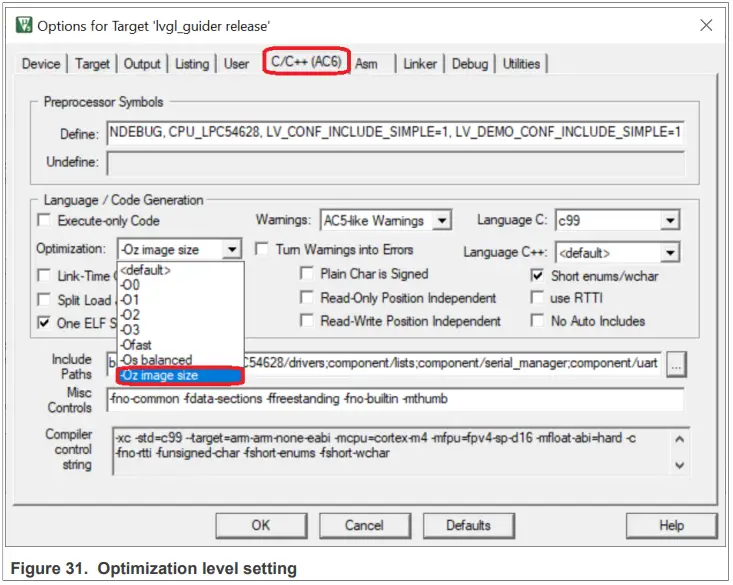Screen dimensions: 733x585
Task: Click compiler string scroll down arrow
Action: coord(680,465)
